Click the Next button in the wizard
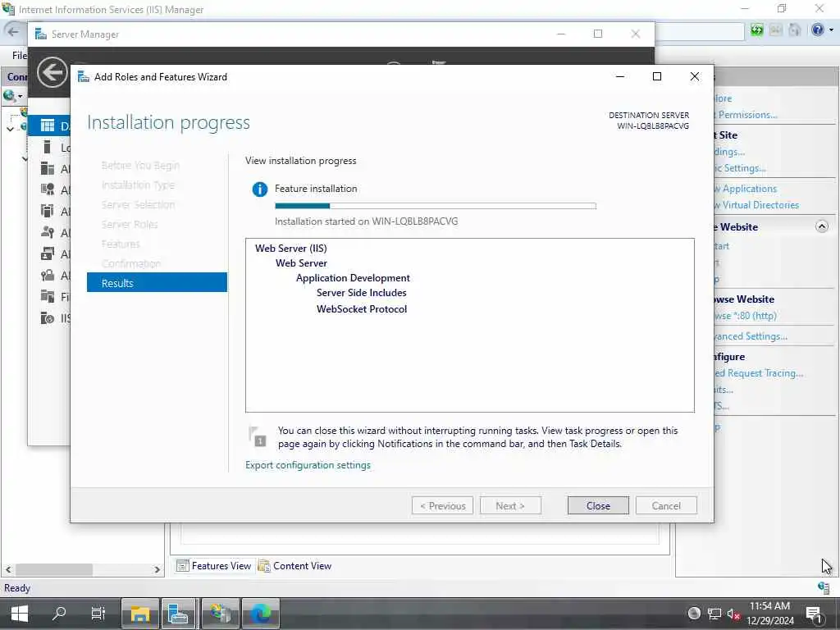Screen dimensions: 840x630 coord(510,505)
